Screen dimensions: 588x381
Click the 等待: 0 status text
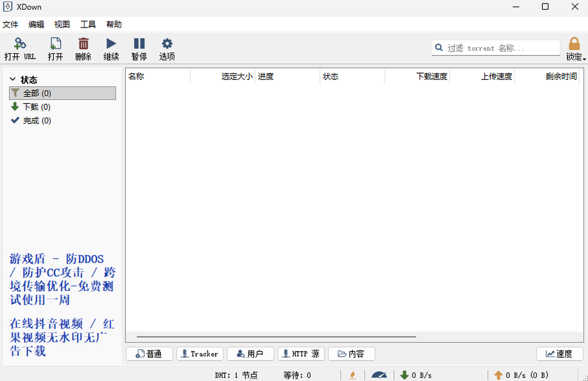(297, 375)
